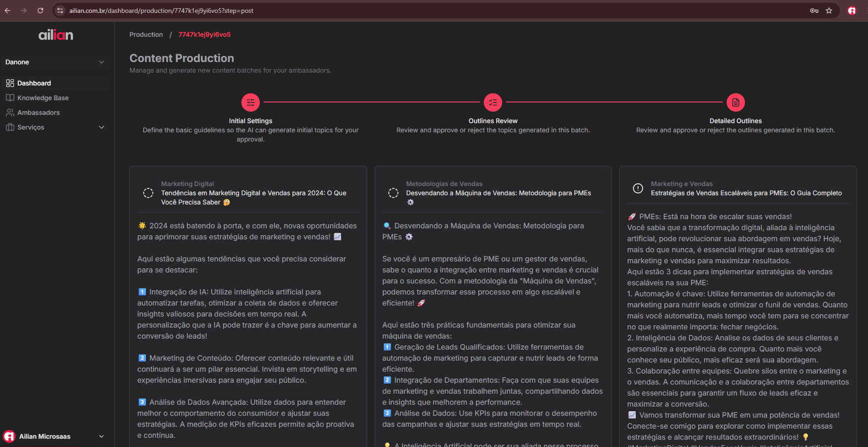Open the 7747k1ej9yi6vo5 breadcrumb link
The width and height of the screenshot is (868, 447).
(x=205, y=34)
